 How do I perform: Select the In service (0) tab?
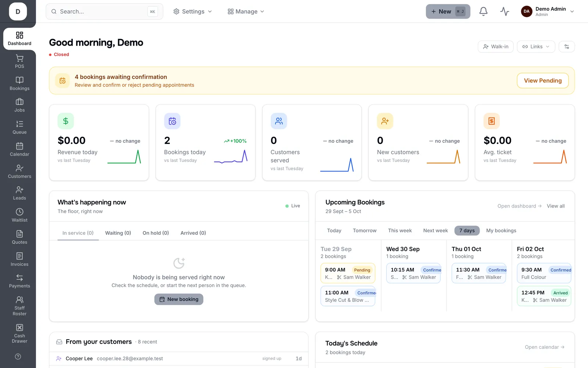(x=78, y=233)
